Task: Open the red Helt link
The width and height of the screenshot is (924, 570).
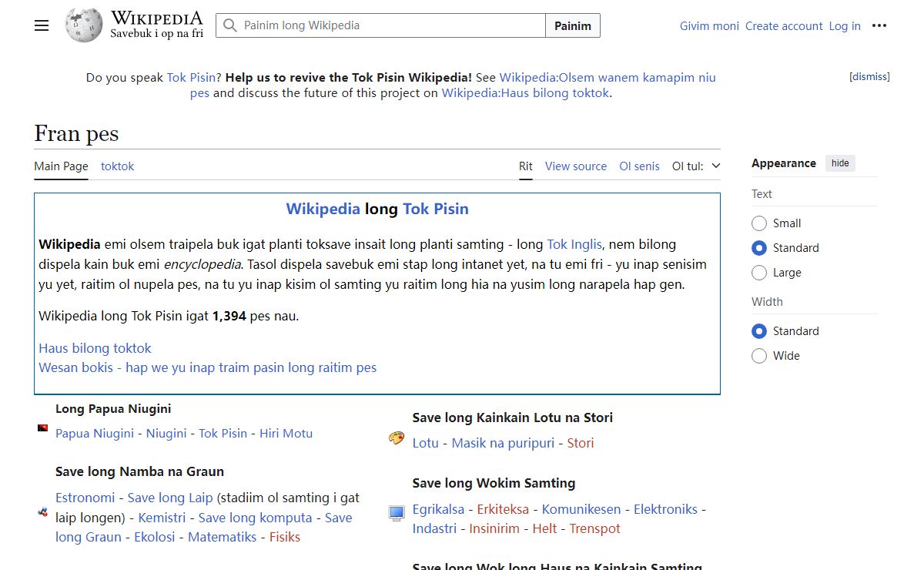Action: tap(544, 528)
